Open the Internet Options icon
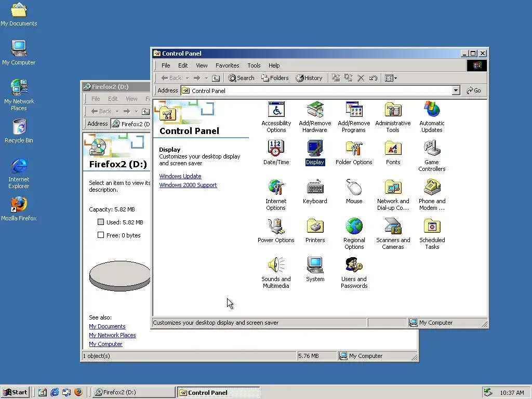This screenshot has height=399, width=532. [276, 195]
